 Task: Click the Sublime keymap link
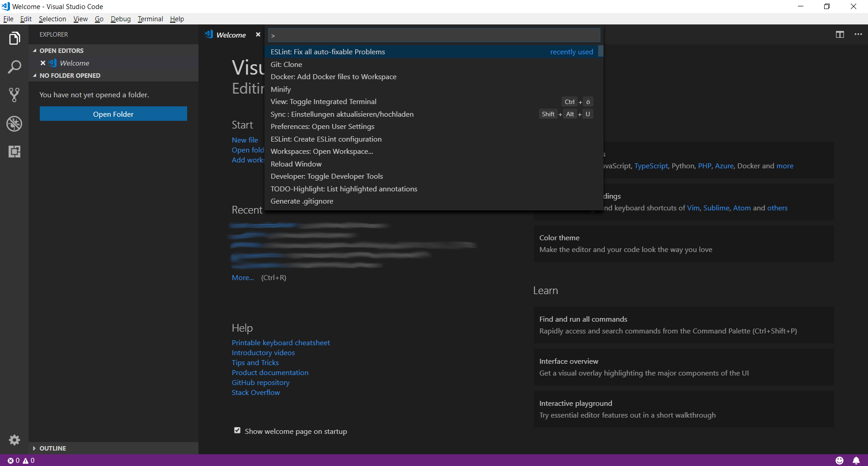(716, 208)
